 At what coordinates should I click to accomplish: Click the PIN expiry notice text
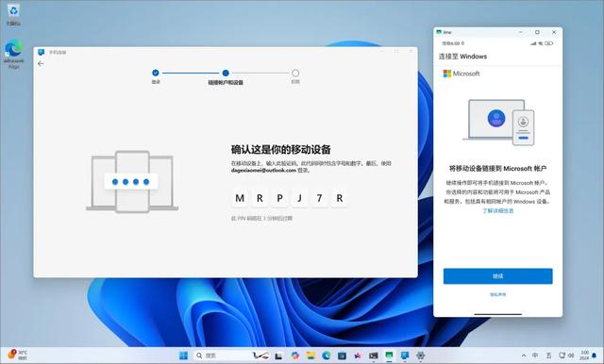261,218
